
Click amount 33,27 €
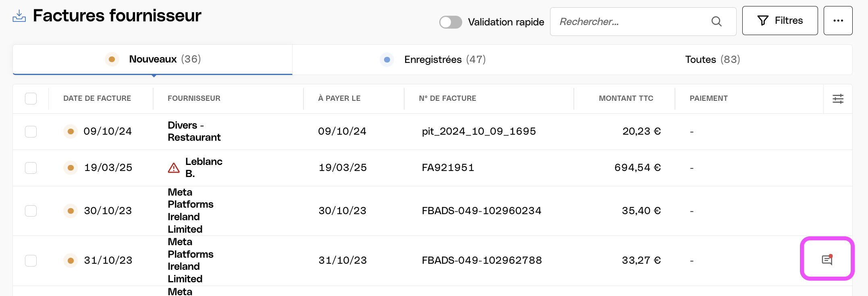641,261
